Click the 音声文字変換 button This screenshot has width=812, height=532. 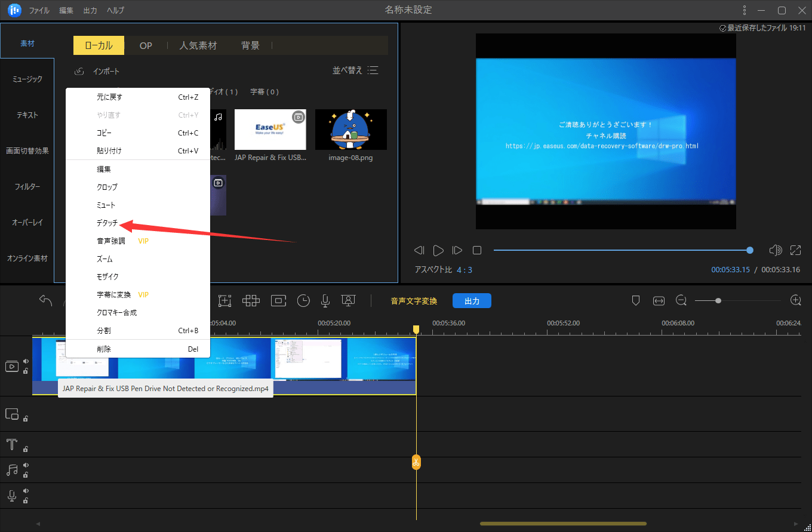pos(414,301)
